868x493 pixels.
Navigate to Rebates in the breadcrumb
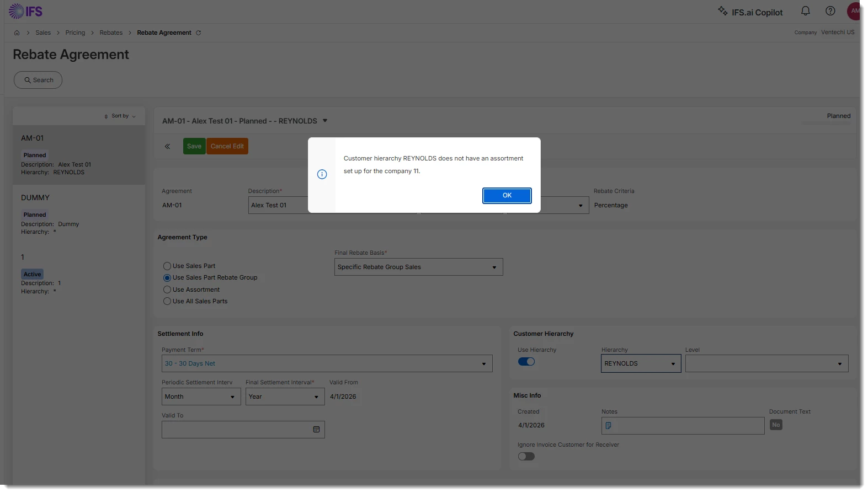click(111, 33)
